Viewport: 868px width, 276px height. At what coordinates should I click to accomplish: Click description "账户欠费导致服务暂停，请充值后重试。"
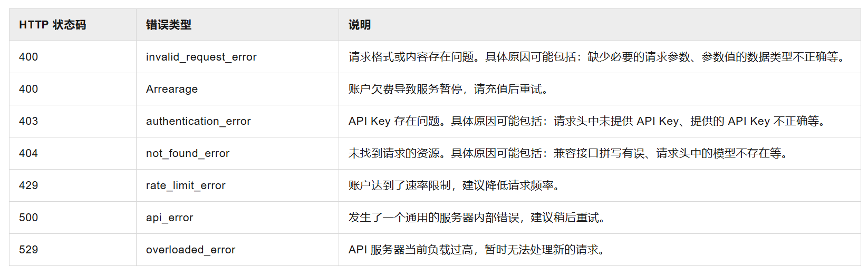450,89
